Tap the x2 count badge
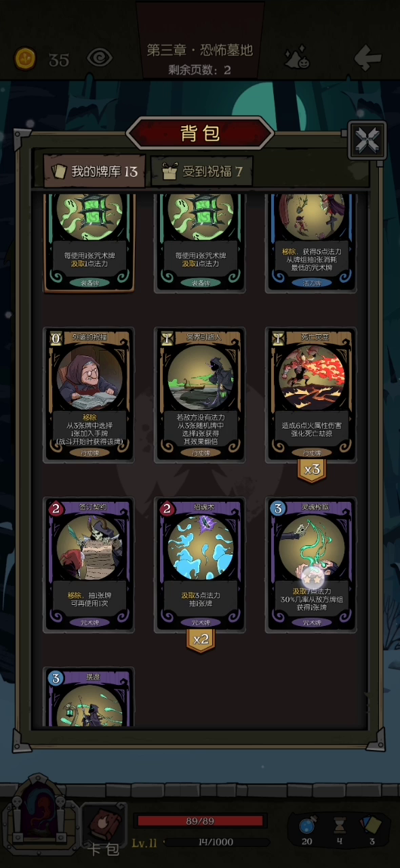The image size is (400, 868). 201,639
